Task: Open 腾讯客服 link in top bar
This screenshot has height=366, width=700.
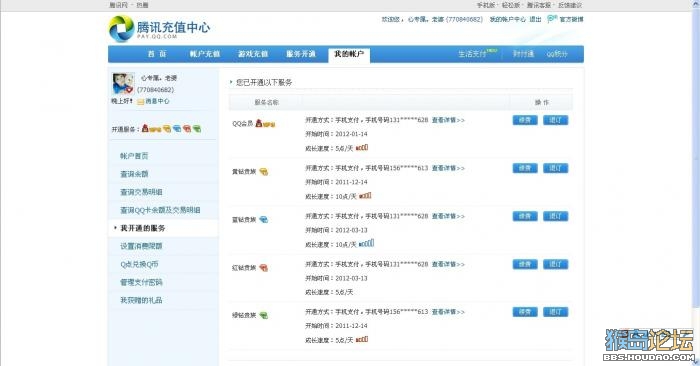Action: coord(538,5)
